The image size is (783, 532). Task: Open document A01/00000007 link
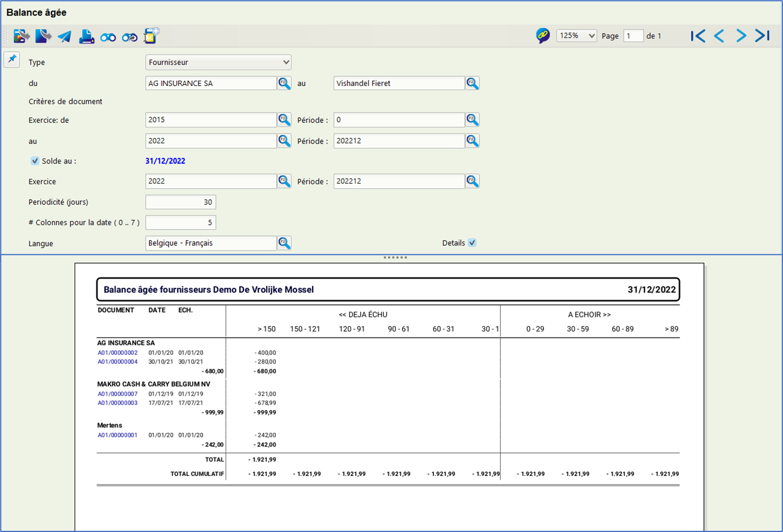pyautogui.click(x=118, y=394)
